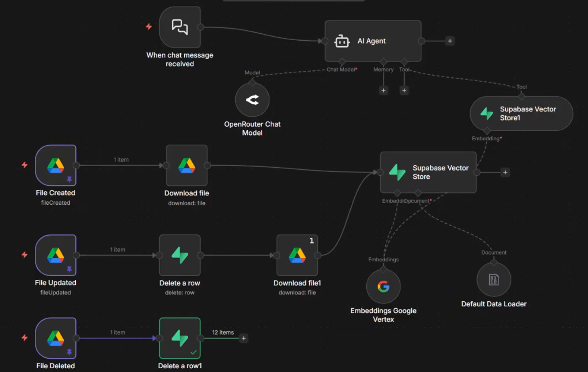Click the 1 item label after File Deleted
The height and width of the screenshot is (372, 588).
point(117,332)
